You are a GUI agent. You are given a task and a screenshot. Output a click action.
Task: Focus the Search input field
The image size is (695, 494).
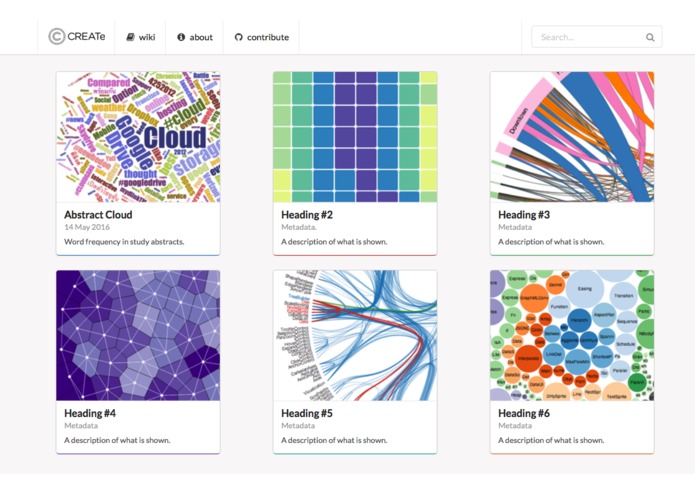coord(597,37)
